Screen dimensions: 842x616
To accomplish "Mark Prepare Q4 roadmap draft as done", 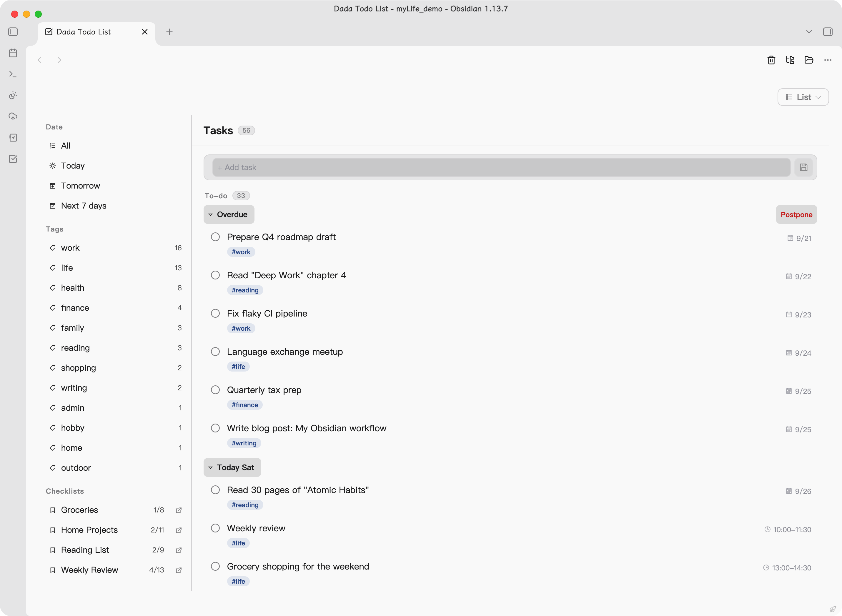I will tap(215, 237).
